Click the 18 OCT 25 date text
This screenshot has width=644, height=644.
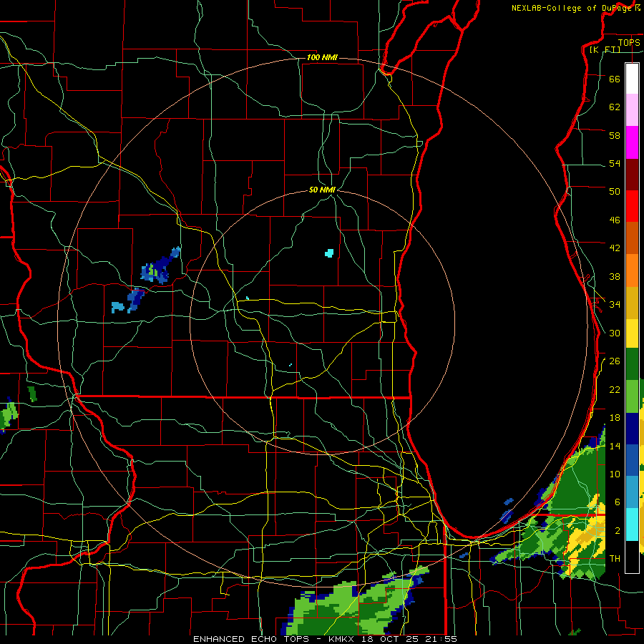click(x=391, y=639)
